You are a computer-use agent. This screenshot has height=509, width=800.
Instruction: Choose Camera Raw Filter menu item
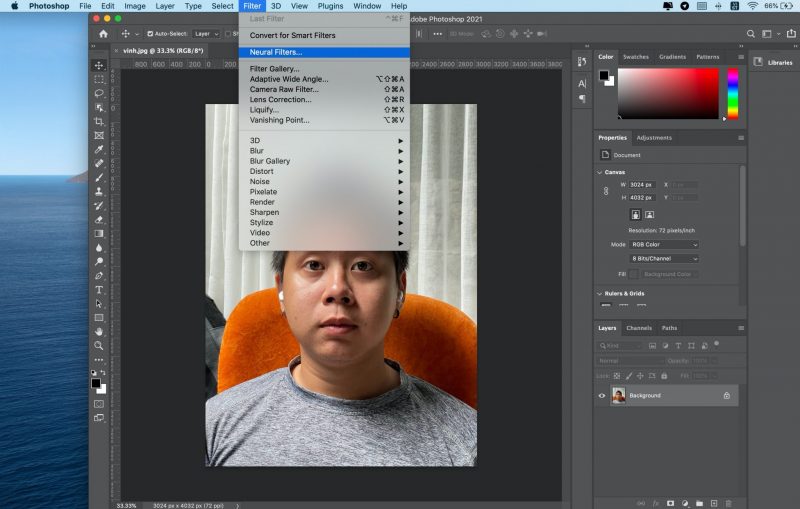(324, 89)
